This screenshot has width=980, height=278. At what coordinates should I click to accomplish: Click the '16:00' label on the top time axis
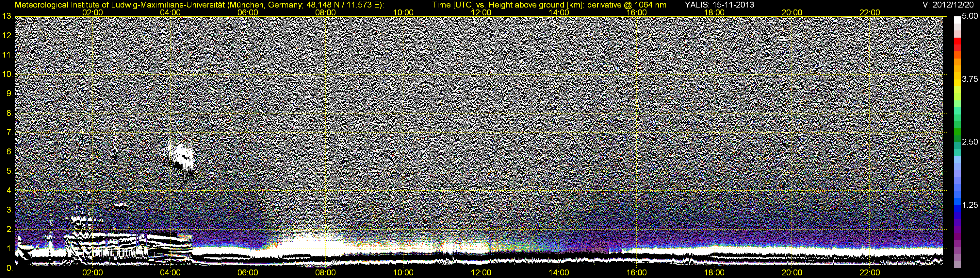[636, 12]
